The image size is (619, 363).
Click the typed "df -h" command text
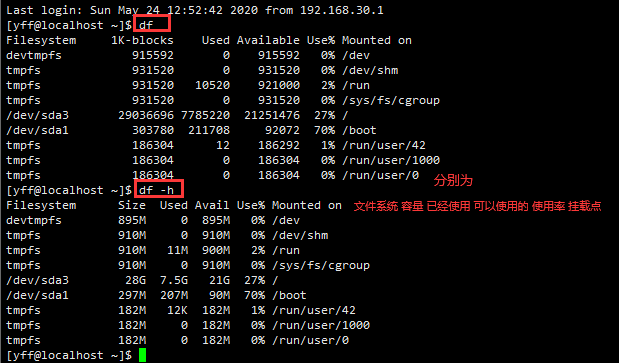pos(156,190)
